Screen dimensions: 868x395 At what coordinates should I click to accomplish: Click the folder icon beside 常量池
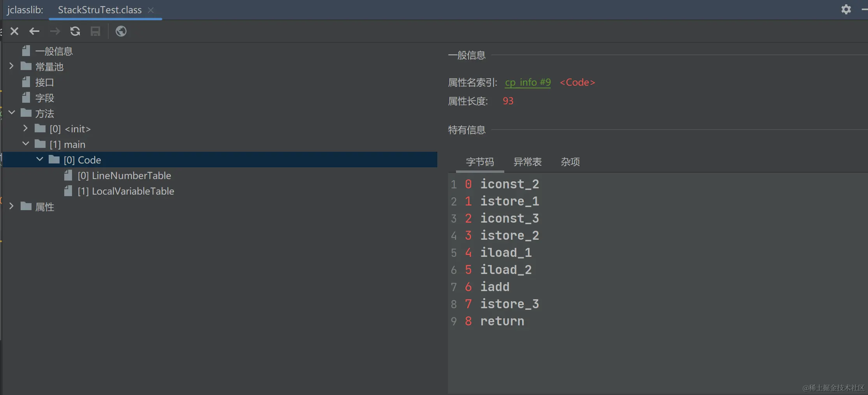[x=26, y=66]
